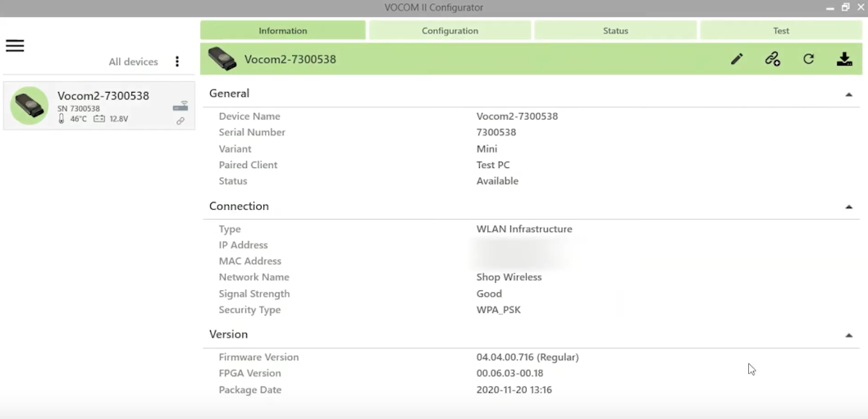Click the General section heading
This screenshot has width=868, height=419.
point(229,93)
